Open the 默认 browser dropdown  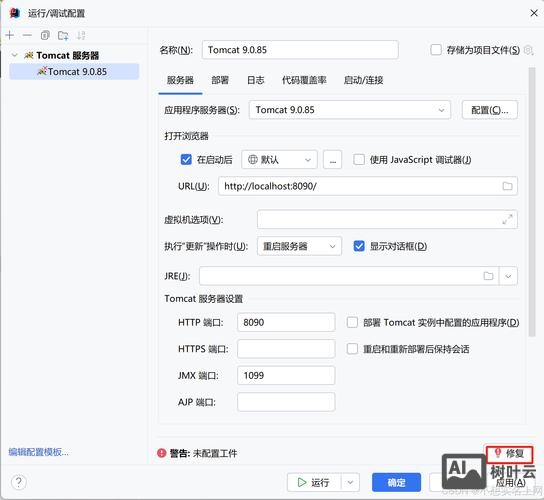click(279, 160)
